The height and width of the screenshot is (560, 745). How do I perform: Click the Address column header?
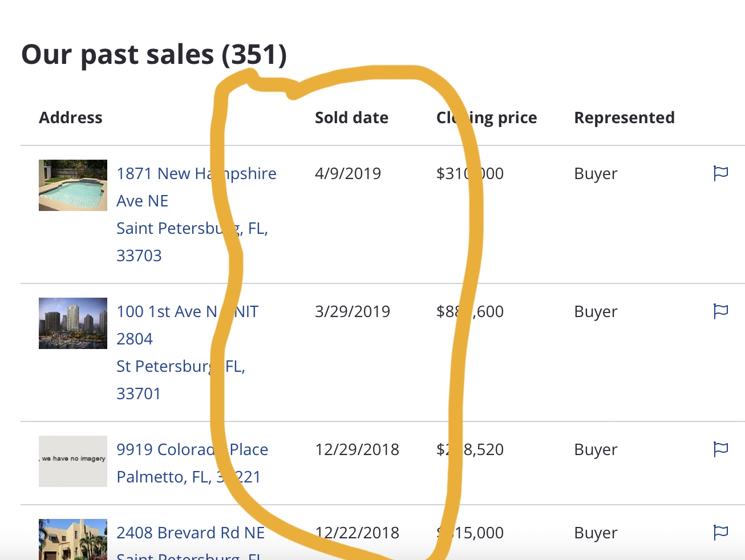tap(71, 118)
